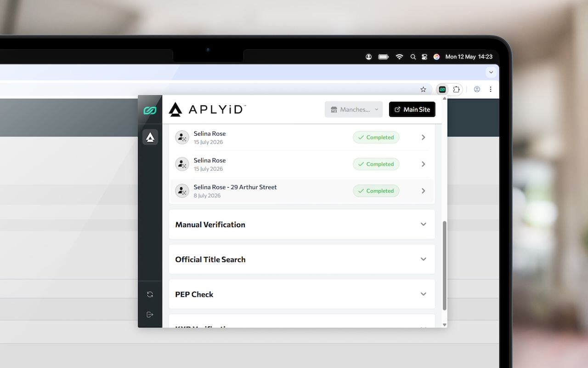Screen dimensions: 588x368
Task: Click the Mon 12 May 14:23 clock
Action: click(x=469, y=57)
